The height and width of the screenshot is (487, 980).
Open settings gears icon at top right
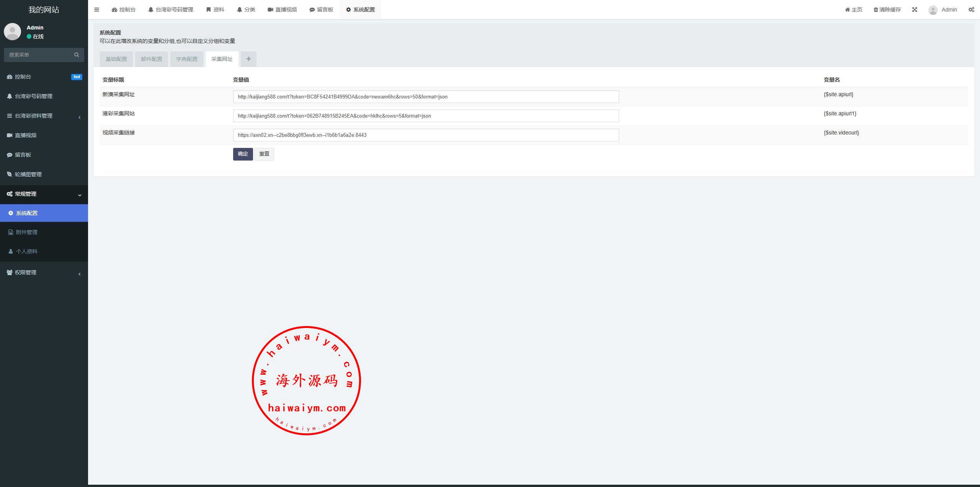point(971,10)
